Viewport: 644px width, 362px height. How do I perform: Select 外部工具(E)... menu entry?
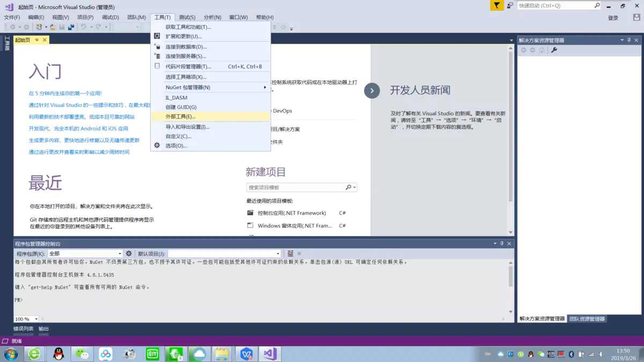click(210, 116)
